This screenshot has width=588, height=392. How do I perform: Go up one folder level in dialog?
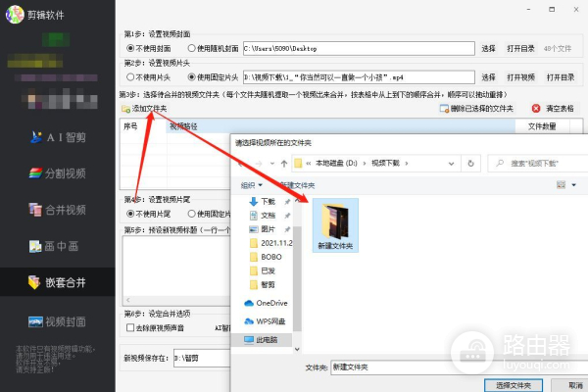click(x=284, y=164)
